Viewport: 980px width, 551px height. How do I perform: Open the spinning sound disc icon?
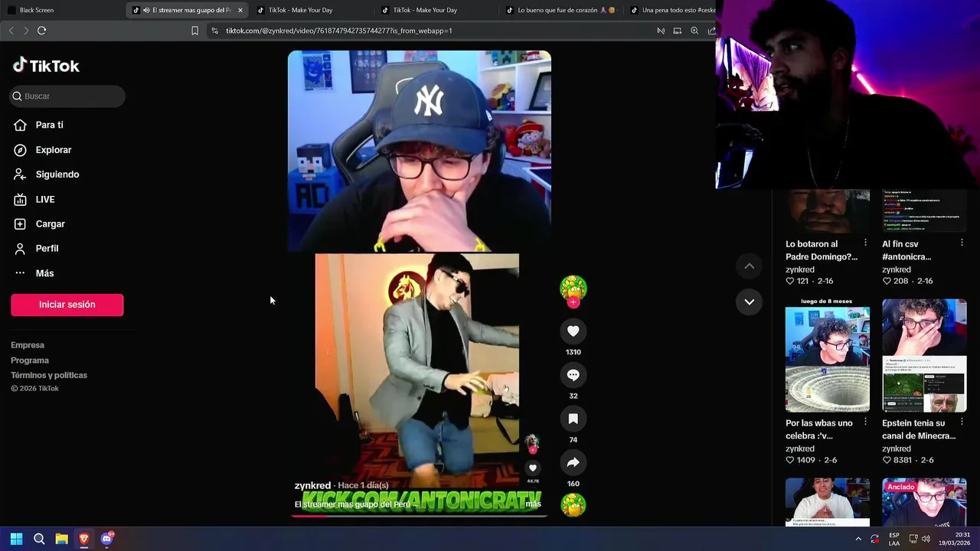pos(573,505)
